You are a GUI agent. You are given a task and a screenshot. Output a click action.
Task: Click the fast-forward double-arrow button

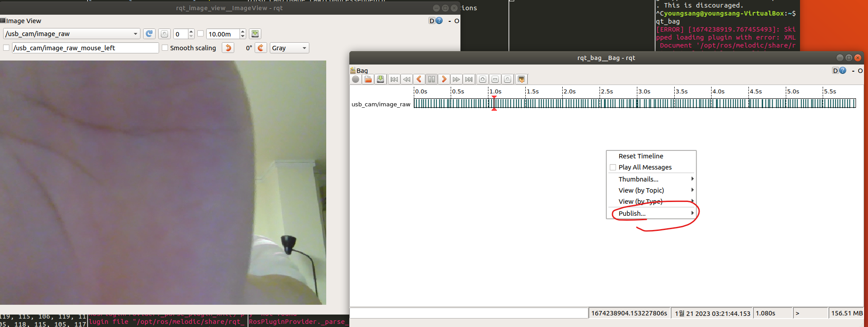(x=456, y=79)
